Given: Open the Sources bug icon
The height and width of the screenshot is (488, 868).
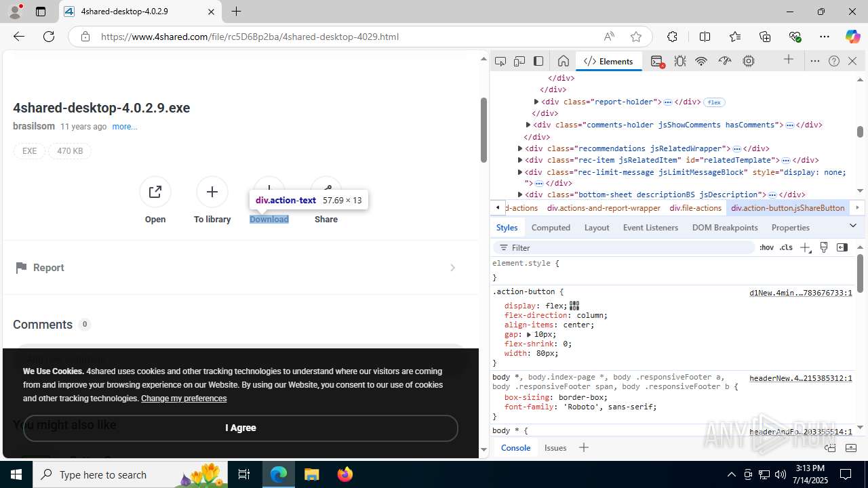Looking at the screenshot, I should 679,61.
